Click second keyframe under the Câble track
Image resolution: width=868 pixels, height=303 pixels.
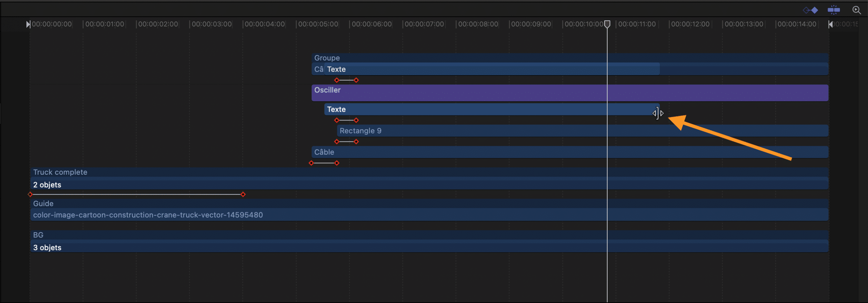337,163
